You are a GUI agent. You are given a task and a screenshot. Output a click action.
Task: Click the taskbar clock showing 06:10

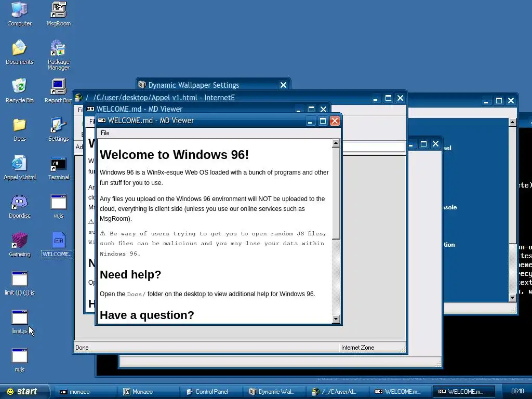517,392
